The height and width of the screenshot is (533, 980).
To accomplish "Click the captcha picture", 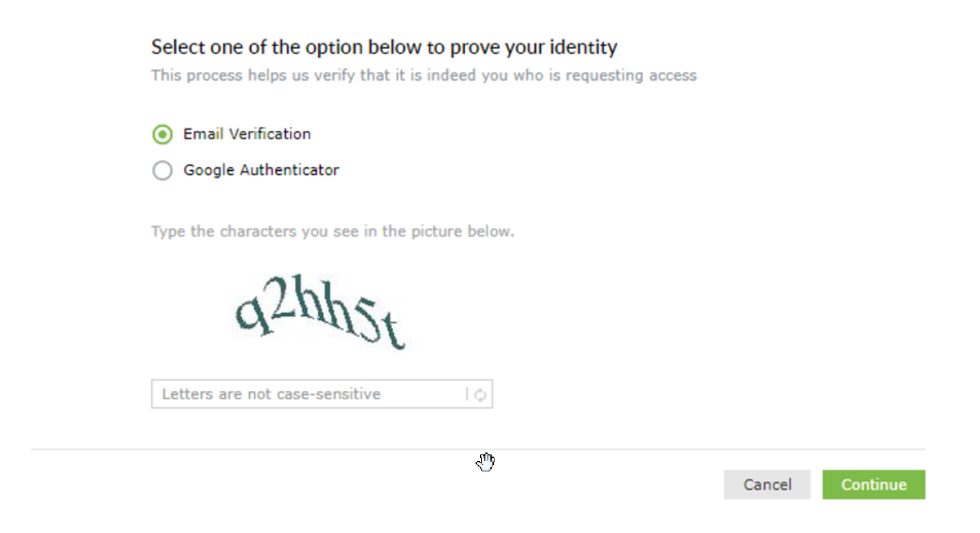I will [320, 312].
